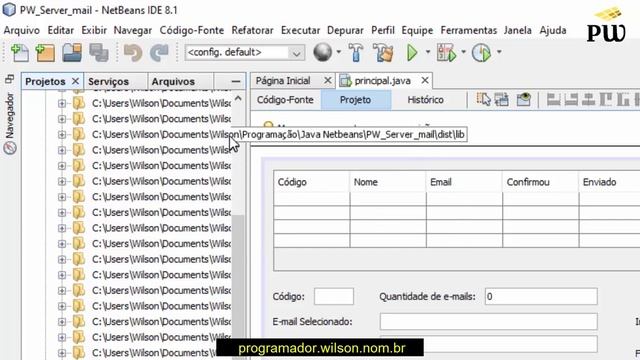Click the Save All toolbar icon

[99, 53]
